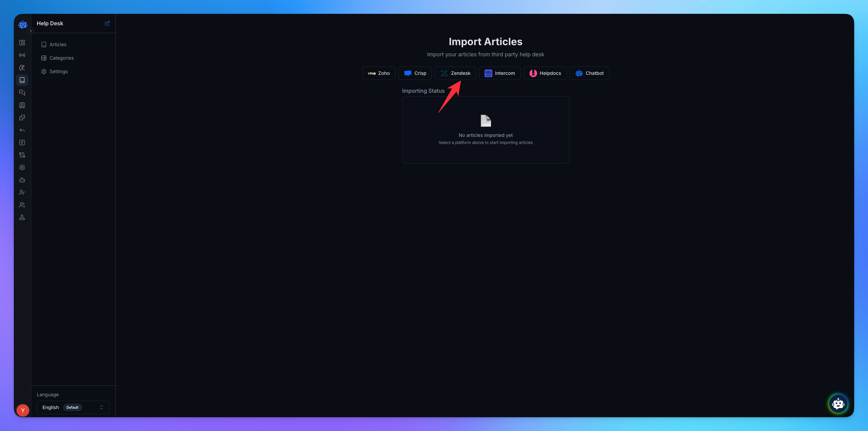This screenshot has height=431, width=868.
Task: Import articles from Chatbot
Action: [589, 73]
